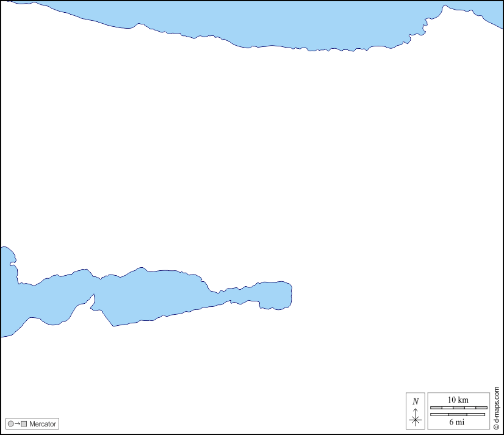Image resolution: width=504 pixels, height=435 pixels.
Task: Click the "10 km" scale text
Action: (458, 400)
